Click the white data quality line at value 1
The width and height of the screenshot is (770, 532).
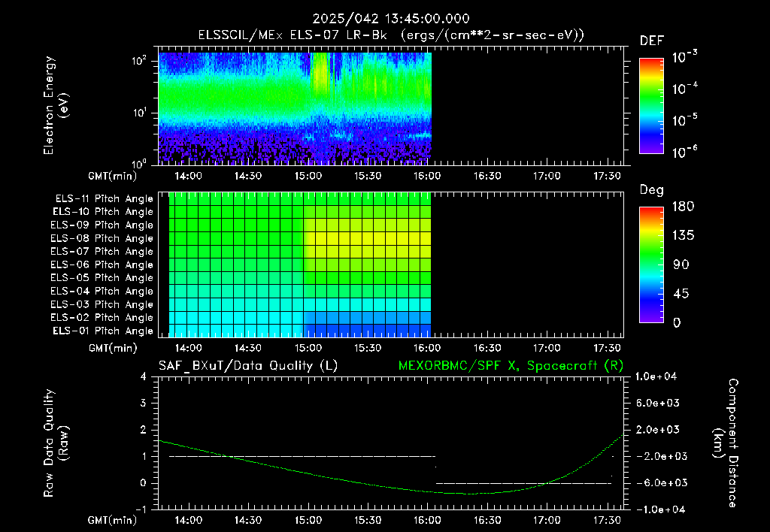302,456
